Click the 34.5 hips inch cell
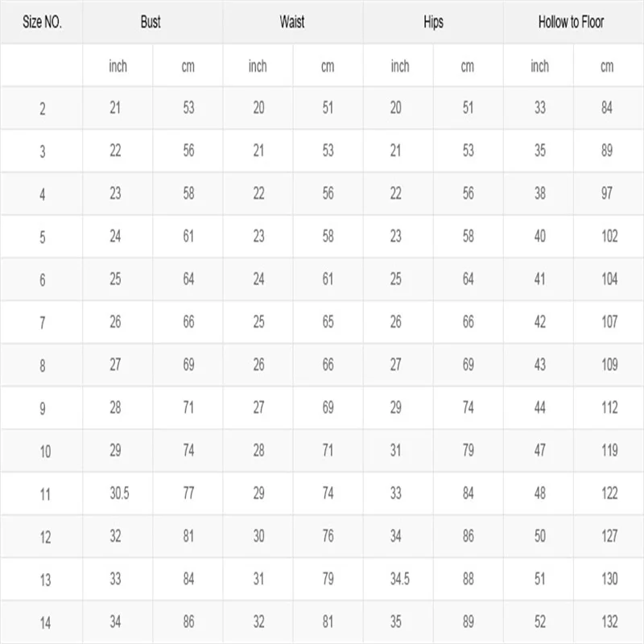This screenshot has width=644, height=644. (400, 579)
